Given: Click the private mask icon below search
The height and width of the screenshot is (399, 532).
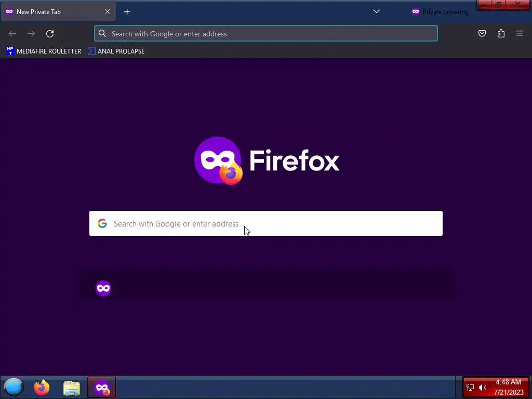Looking at the screenshot, I should click(x=103, y=288).
